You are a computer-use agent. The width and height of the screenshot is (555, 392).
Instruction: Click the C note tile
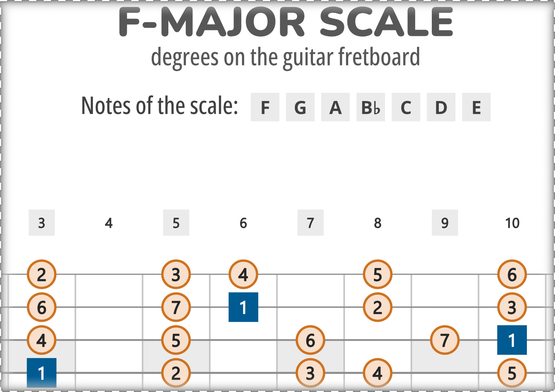point(406,107)
